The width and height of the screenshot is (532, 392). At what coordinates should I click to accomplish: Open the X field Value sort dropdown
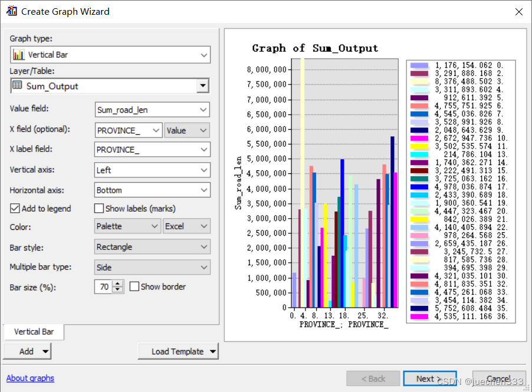(x=187, y=130)
